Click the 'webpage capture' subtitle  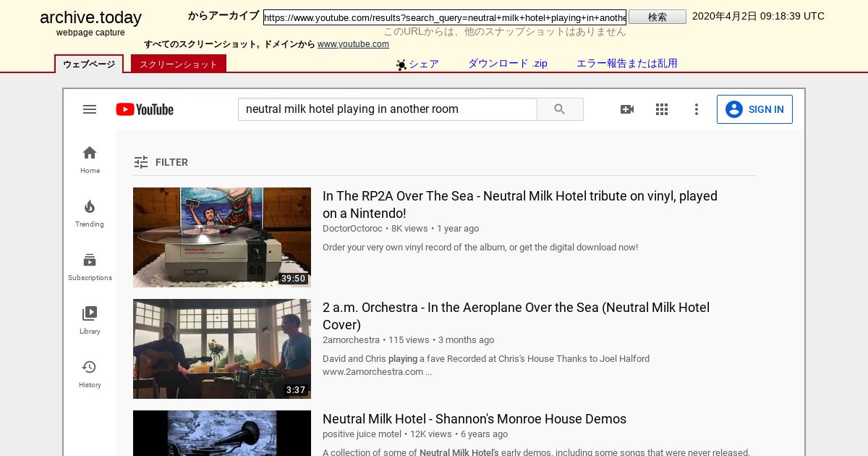pyautogui.click(x=90, y=33)
